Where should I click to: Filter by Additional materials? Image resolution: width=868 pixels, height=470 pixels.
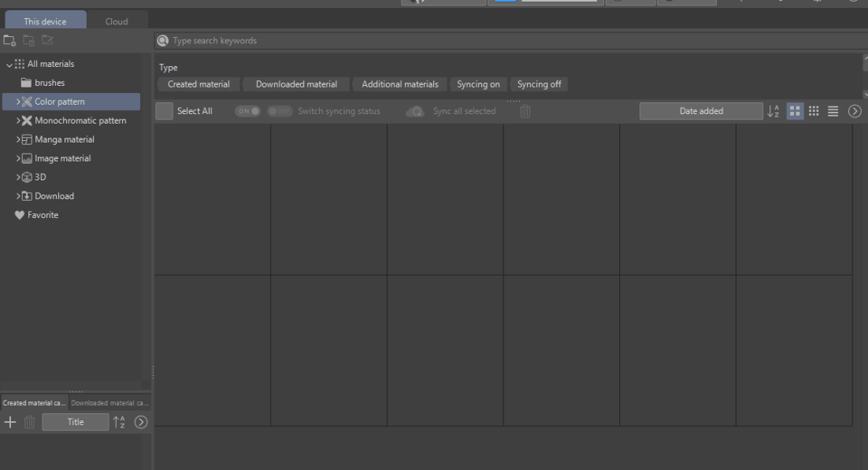pos(400,84)
